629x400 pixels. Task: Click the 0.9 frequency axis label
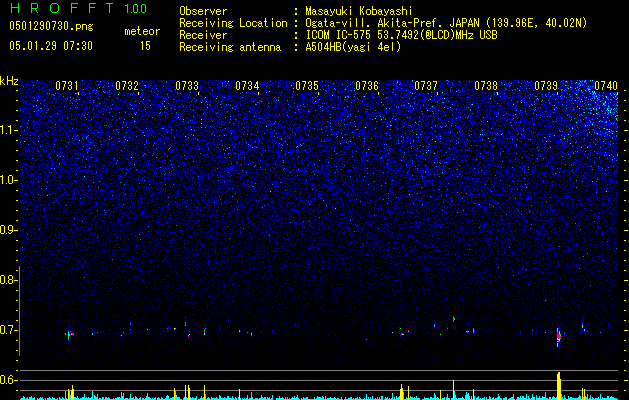8,230
